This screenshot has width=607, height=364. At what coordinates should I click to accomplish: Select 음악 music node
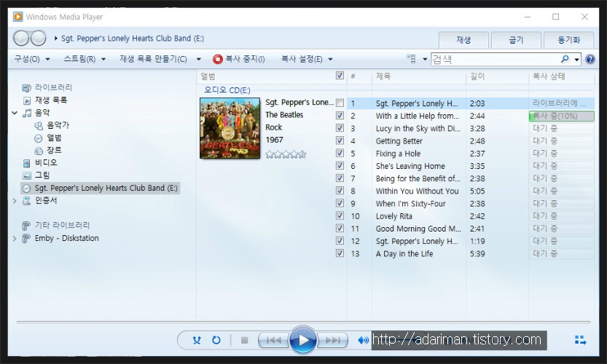pos(42,113)
